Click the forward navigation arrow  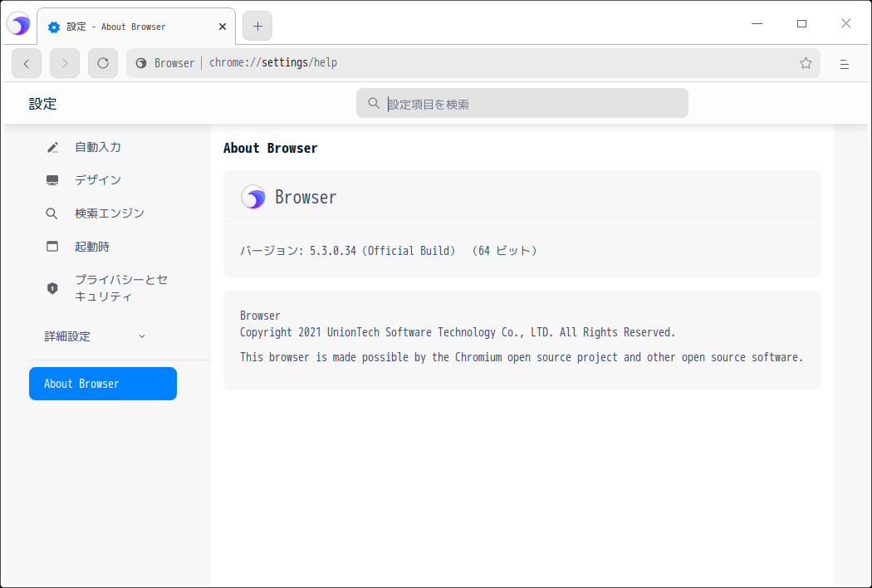coord(65,63)
